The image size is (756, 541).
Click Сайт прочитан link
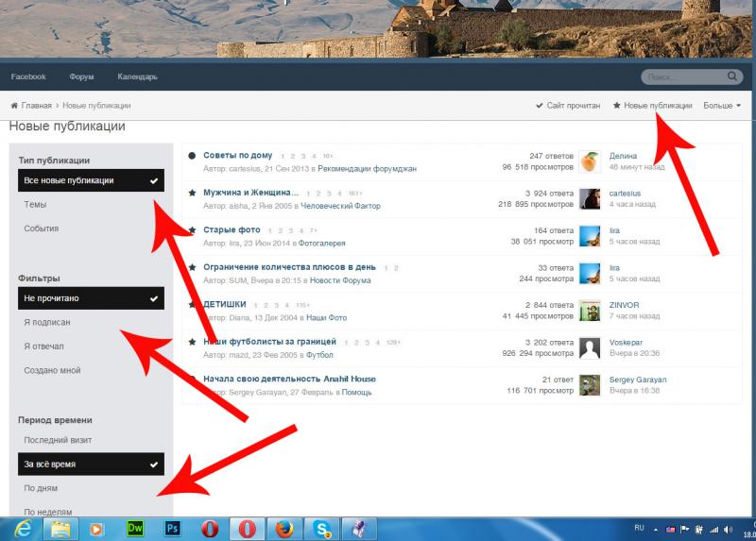[x=568, y=106]
